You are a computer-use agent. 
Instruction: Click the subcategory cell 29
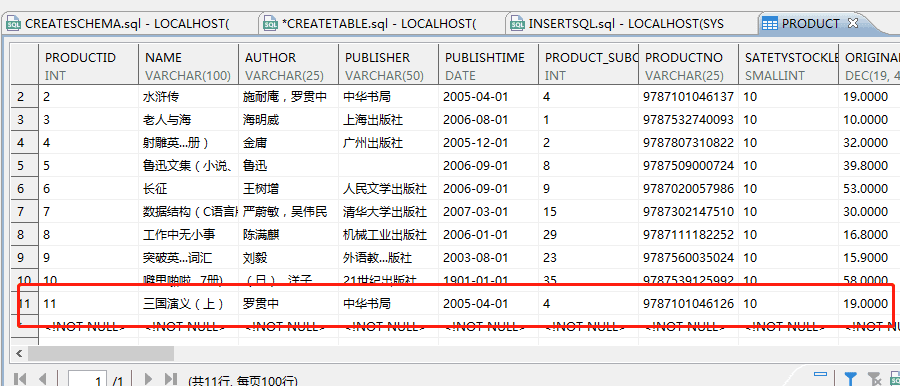[x=588, y=234]
